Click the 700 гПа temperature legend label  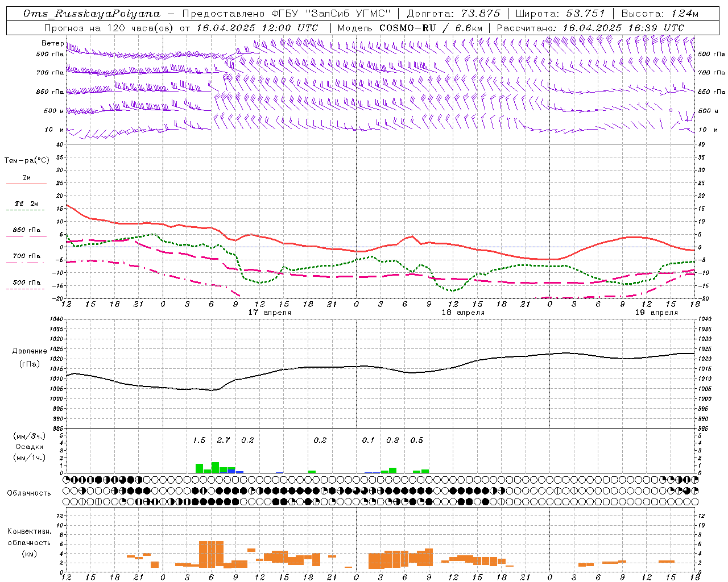pos(27,256)
